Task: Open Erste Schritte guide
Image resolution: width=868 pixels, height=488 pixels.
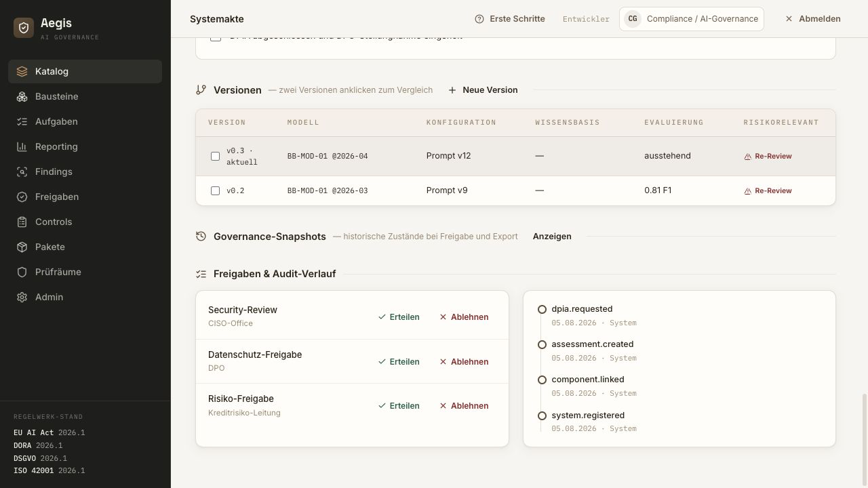Action: coord(510,19)
